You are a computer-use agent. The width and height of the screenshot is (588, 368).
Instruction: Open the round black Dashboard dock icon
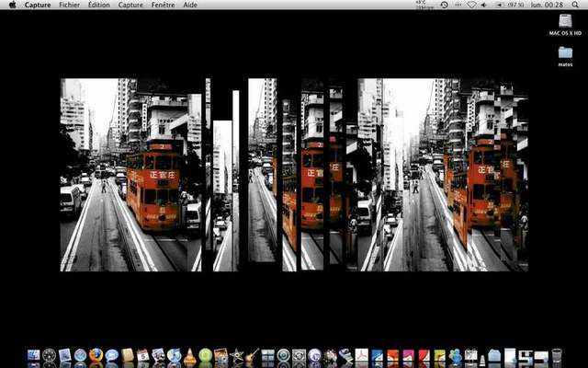tap(49, 355)
